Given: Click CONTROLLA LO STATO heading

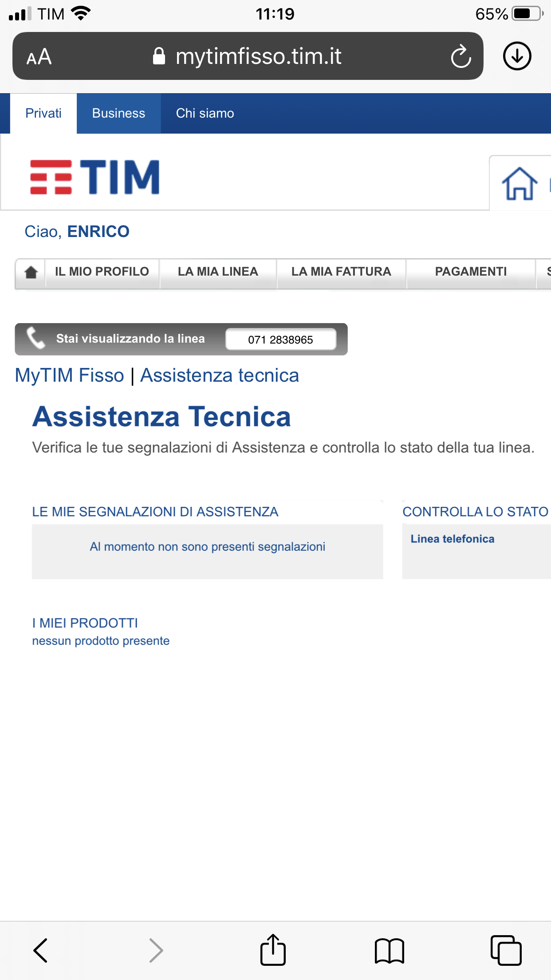Looking at the screenshot, I should pos(476,512).
